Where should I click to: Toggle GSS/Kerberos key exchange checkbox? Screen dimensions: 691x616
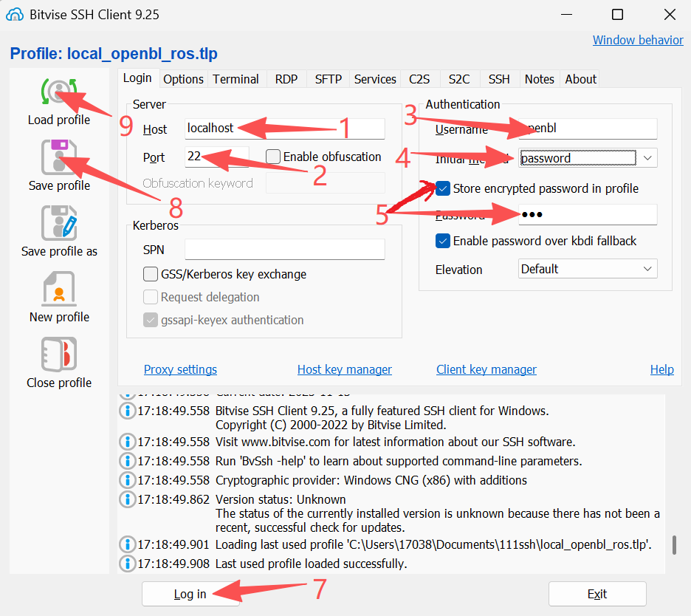pyautogui.click(x=151, y=275)
